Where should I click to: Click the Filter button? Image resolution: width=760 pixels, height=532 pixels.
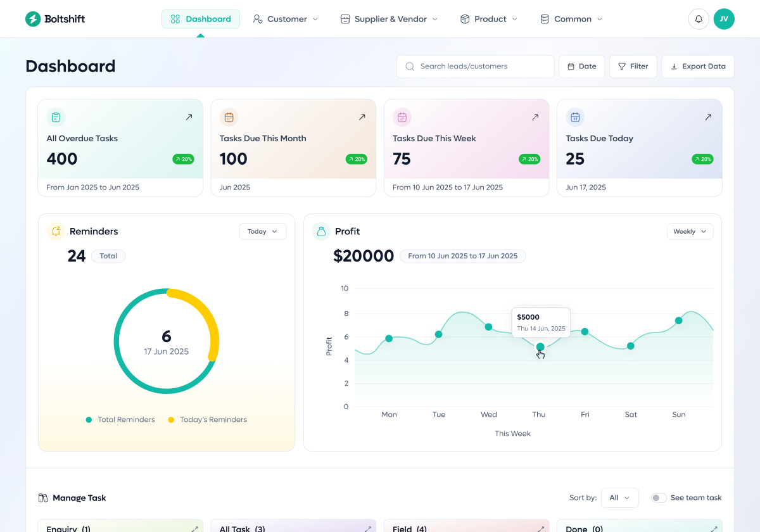(x=633, y=66)
